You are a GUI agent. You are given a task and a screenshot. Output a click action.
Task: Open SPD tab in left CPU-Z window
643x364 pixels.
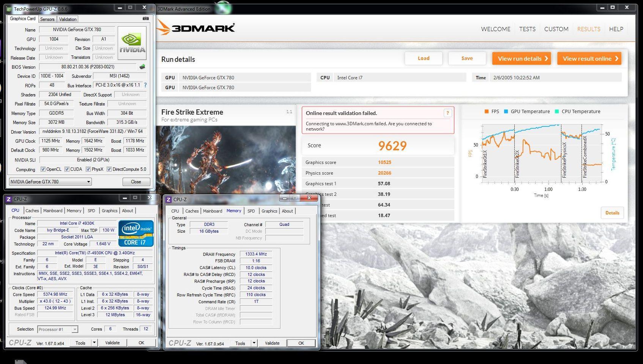pyautogui.click(x=91, y=211)
